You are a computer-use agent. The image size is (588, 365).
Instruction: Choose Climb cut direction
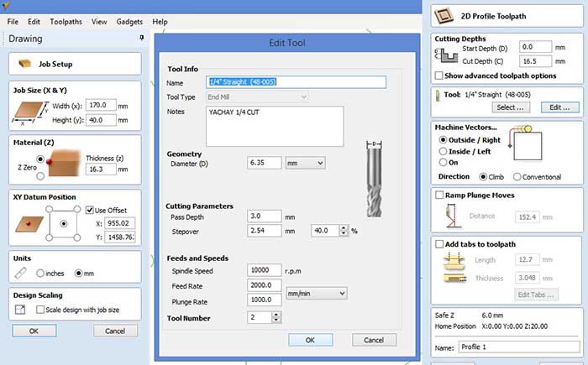pos(483,177)
